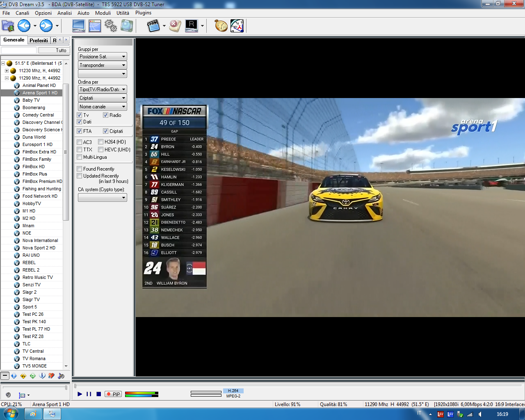Open the channel list folder toolbar icon

click(8, 26)
